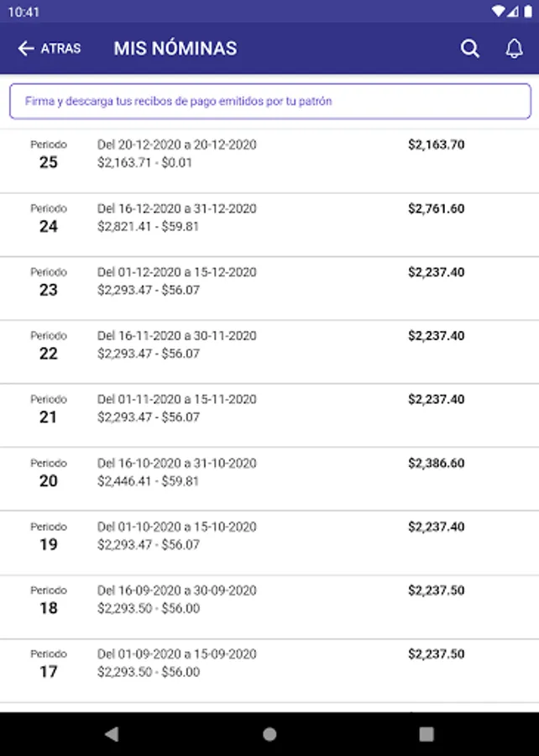Select Periodo 19 payroll row
The width and height of the screenshot is (539, 756).
tap(269, 536)
